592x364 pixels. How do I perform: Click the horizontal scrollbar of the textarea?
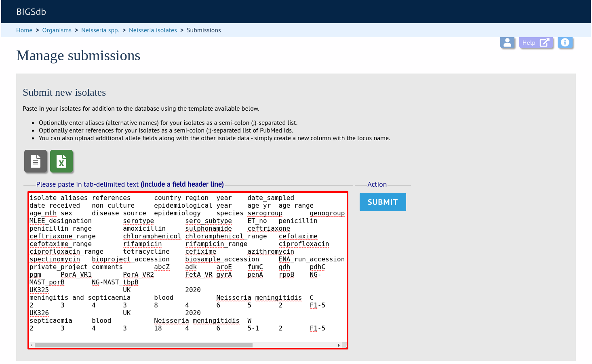(143, 345)
